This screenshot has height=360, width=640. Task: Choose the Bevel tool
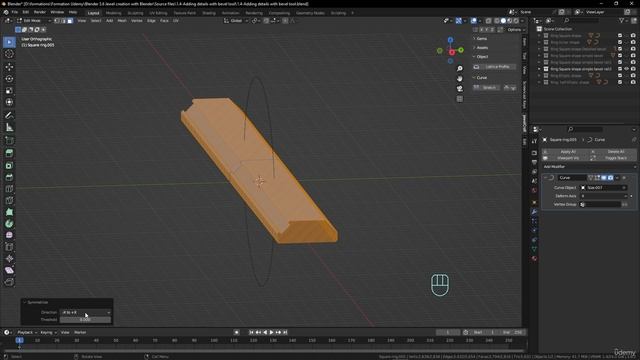coord(9,177)
